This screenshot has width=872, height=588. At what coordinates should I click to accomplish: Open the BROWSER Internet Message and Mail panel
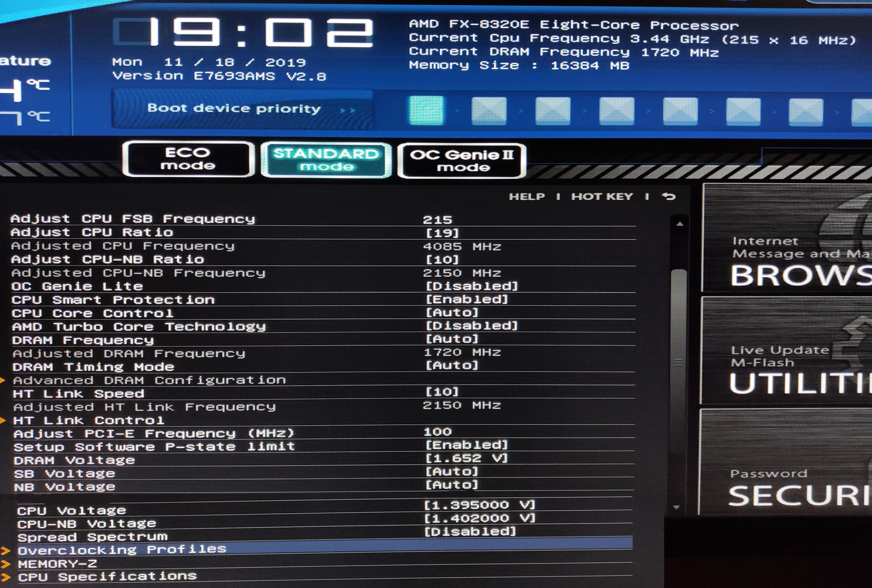786,238
